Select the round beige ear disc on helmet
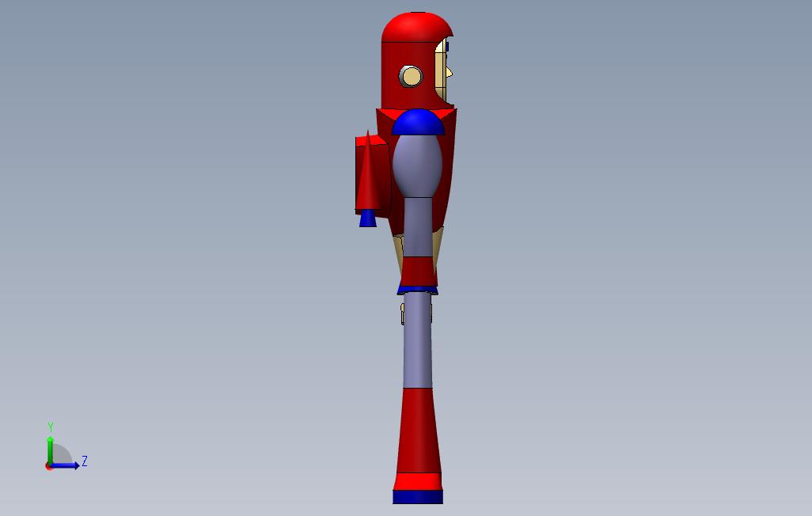 coord(412,77)
